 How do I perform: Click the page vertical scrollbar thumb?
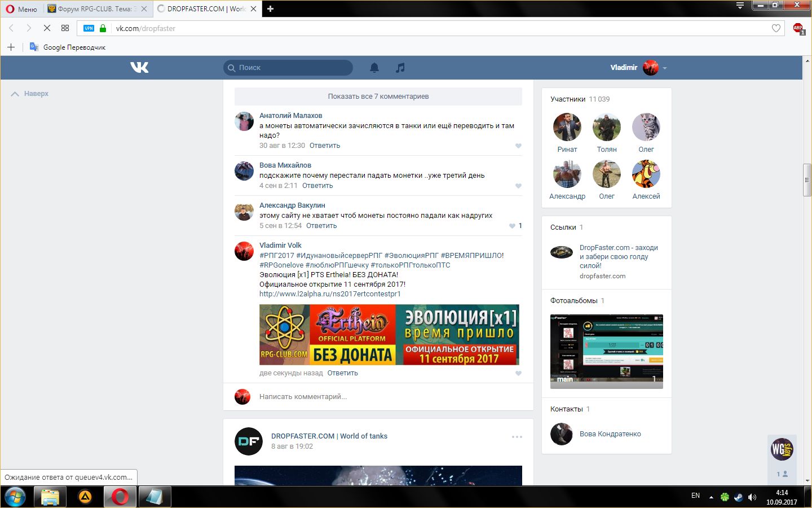pyautogui.click(x=807, y=180)
